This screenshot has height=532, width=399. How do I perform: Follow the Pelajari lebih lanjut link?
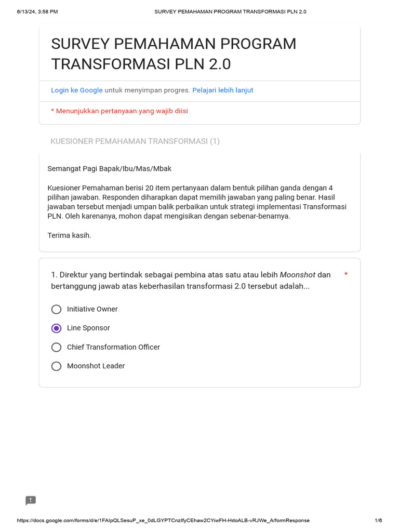[223, 90]
